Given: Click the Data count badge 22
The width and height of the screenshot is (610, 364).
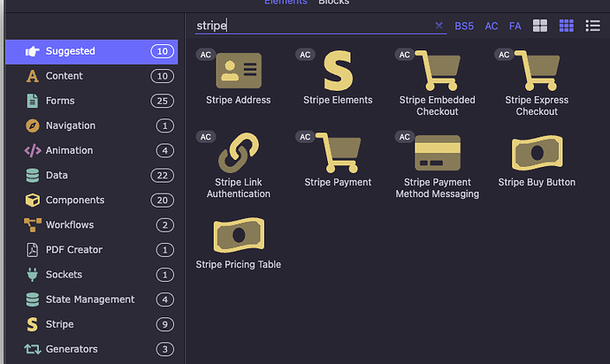Looking at the screenshot, I should (163, 176).
